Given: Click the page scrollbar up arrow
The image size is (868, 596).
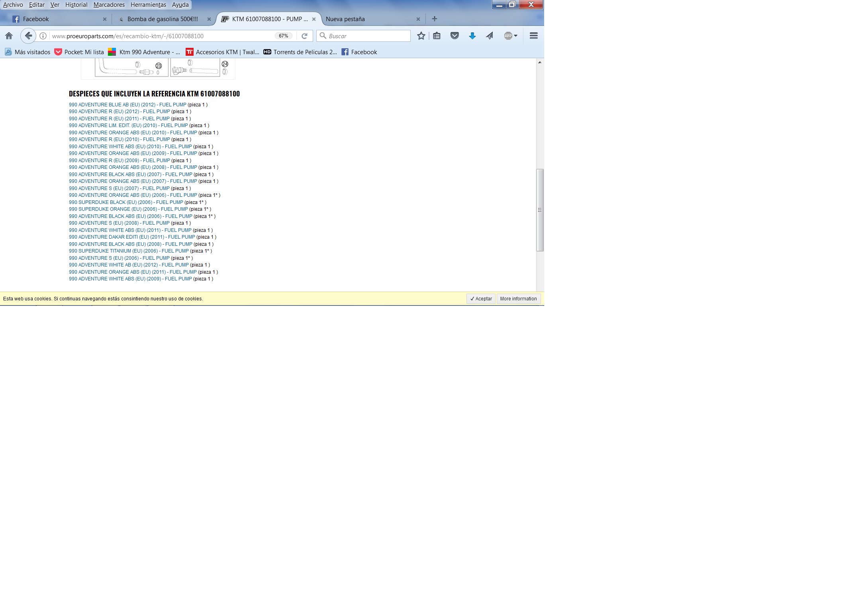Looking at the screenshot, I should pyautogui.click(x=540, y=62).
